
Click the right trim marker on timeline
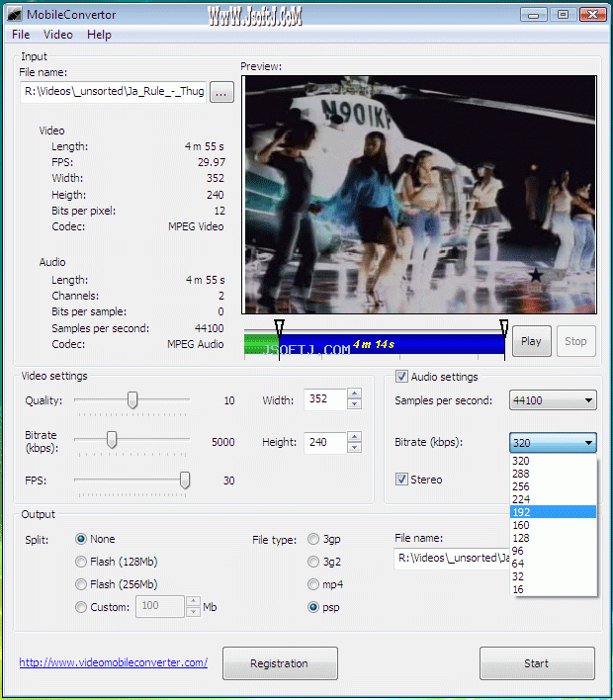point(504,327)
